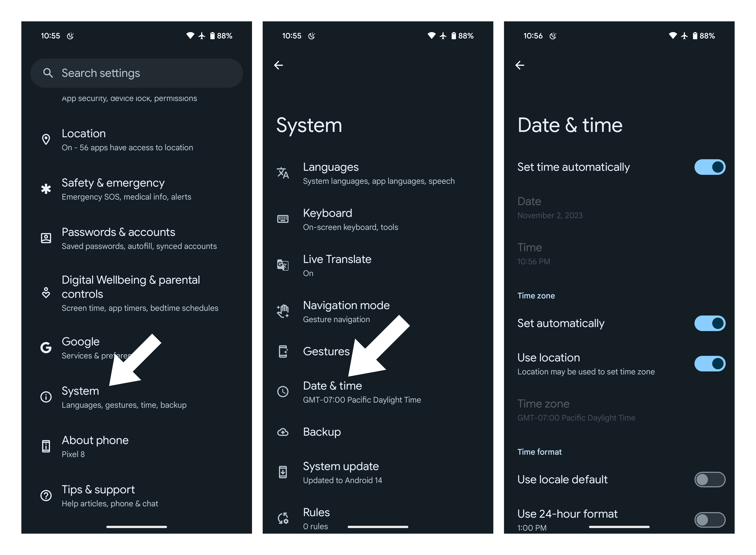The height and width of the screenshot is (555, 756).
Task: Tap the Backup cloud icon
Action: (283, 432)
